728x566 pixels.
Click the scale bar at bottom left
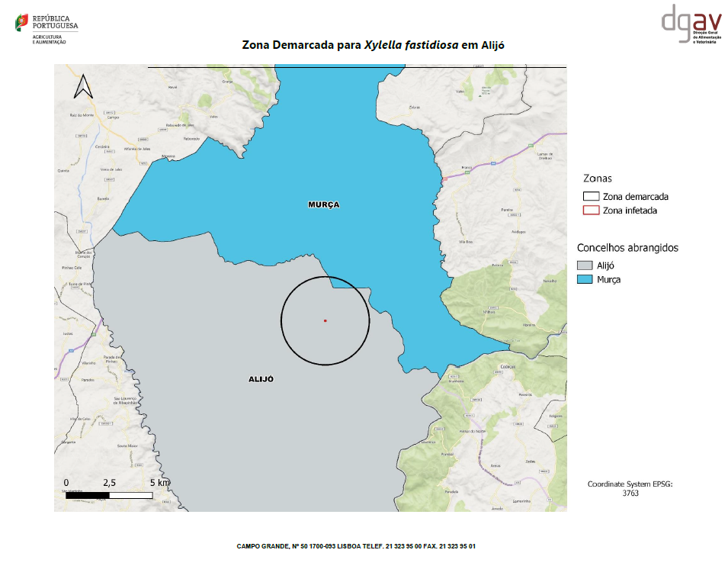[x=109, y=495]
